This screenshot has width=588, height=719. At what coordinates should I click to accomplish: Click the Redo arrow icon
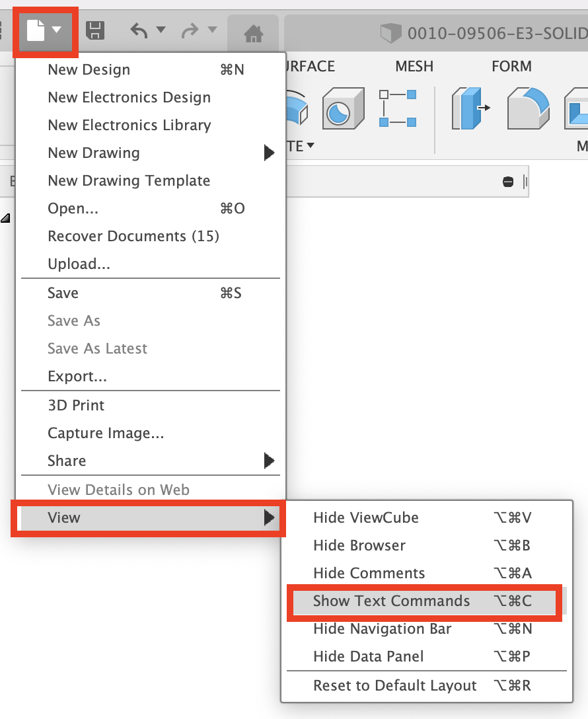(x=190, y=31)
